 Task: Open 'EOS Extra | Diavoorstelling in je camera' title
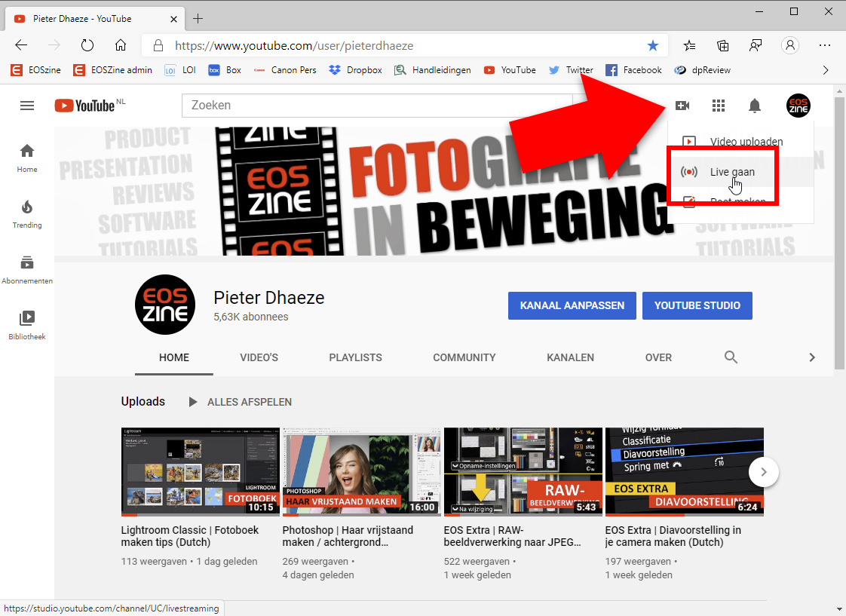click(673, 536)
